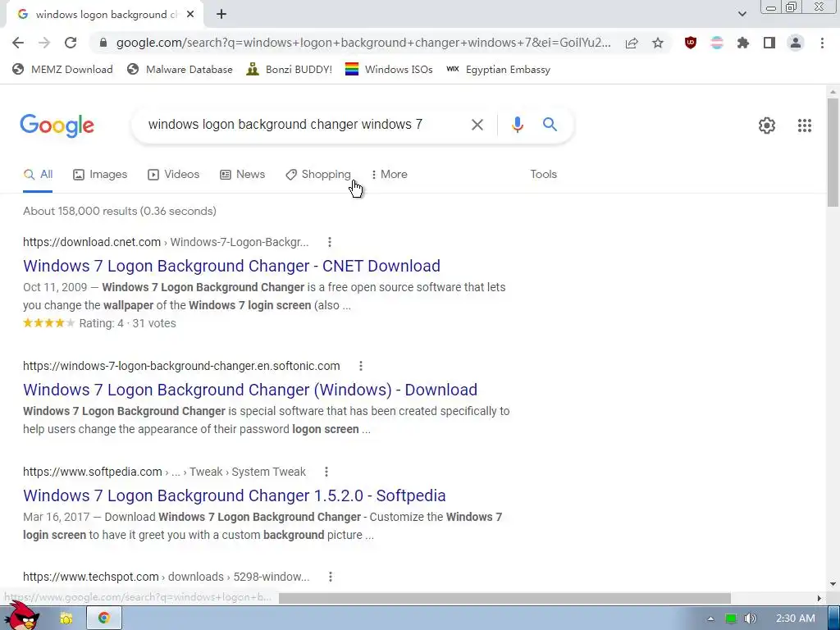840x630 pixels.
Task: Open options for the CNET result
Action: point(330,242)
